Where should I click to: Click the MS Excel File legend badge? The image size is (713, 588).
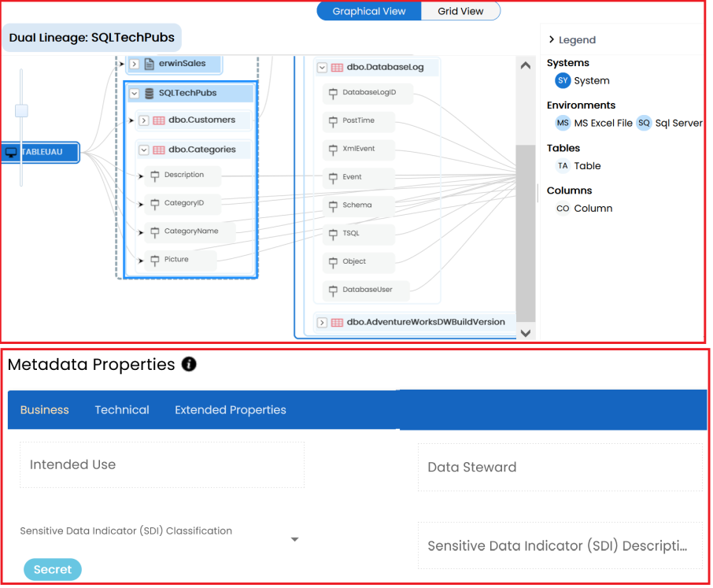pos(563,124)
